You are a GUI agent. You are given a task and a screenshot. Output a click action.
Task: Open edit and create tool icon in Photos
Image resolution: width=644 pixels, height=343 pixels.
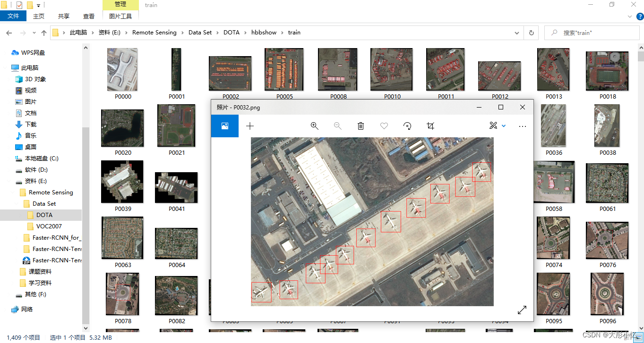click(x=493, y=125)
